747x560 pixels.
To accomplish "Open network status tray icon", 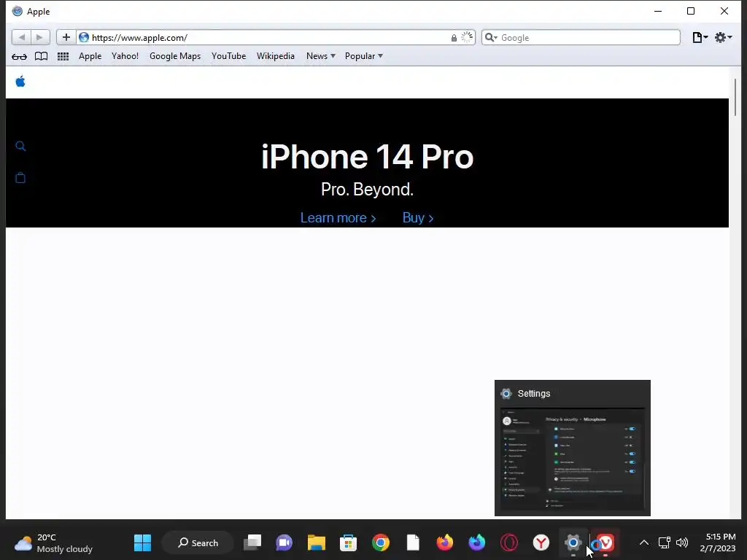I will [x=664, y=542].
